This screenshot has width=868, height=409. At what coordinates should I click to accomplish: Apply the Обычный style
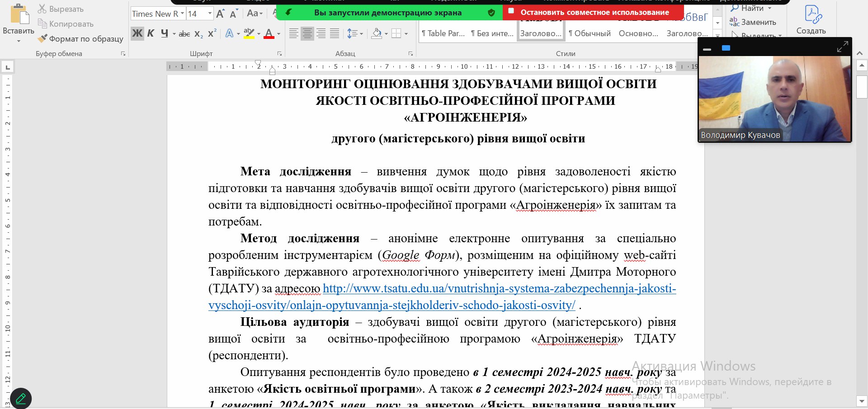pos(590,33)
